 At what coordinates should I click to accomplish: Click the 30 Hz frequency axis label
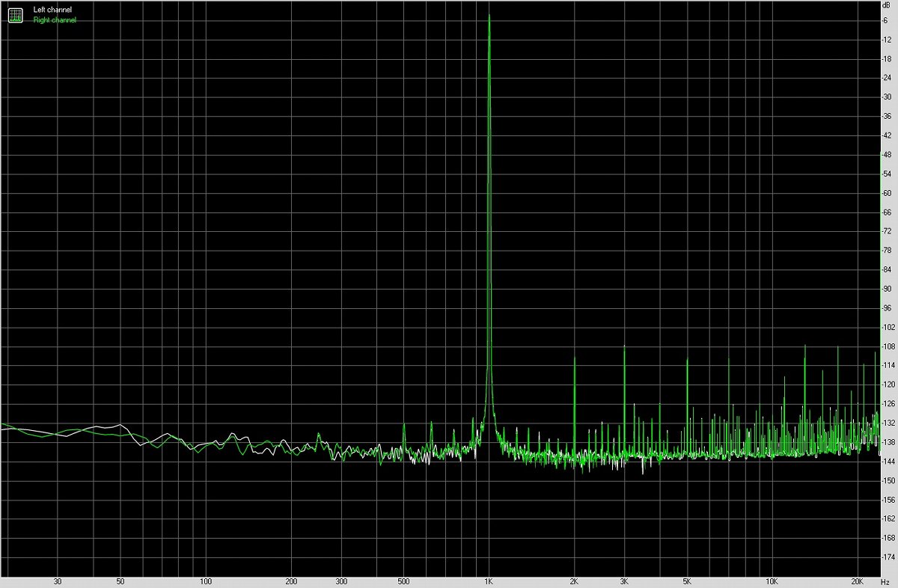(x=57, y=581)
